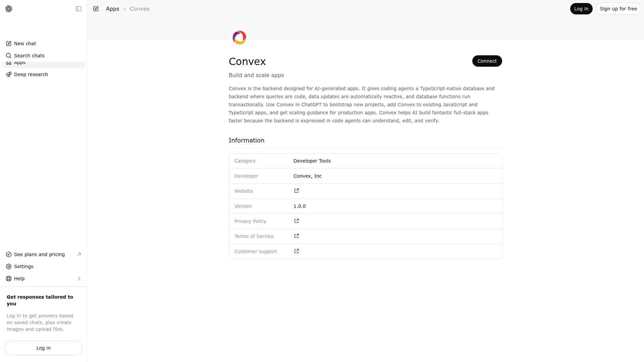Open Search chats in sidebar
644x362 pixels.
[44, 56]
